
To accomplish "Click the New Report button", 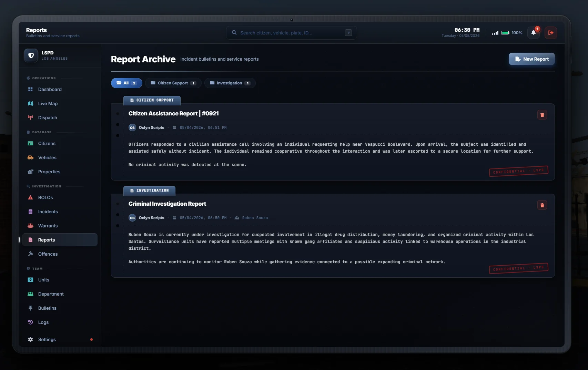I will click(x=531, y=59).
